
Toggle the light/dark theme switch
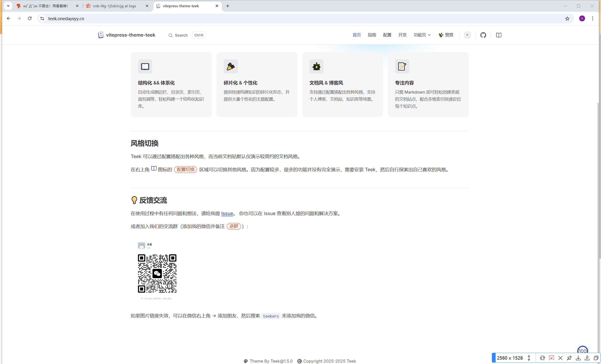467,35
